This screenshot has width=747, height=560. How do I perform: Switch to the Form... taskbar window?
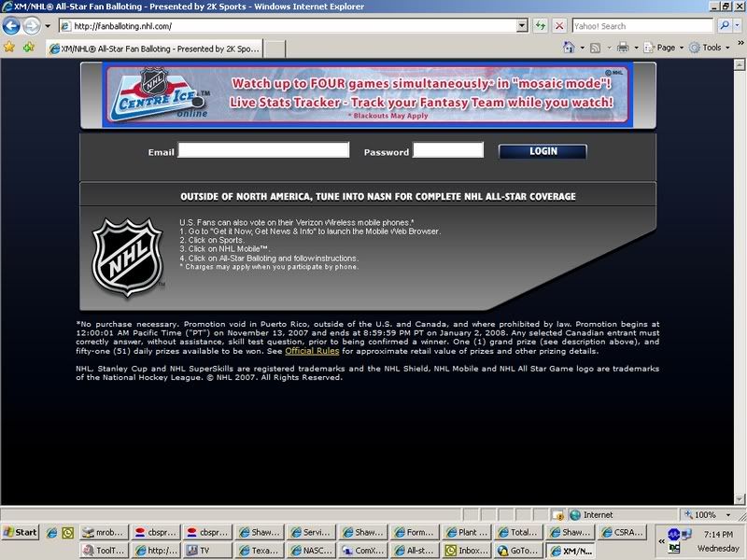[414, 532]
